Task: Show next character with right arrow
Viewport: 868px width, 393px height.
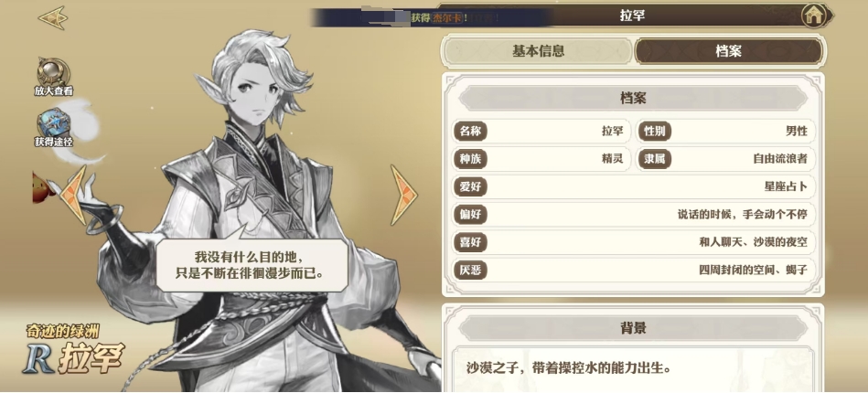Action: 403,195
